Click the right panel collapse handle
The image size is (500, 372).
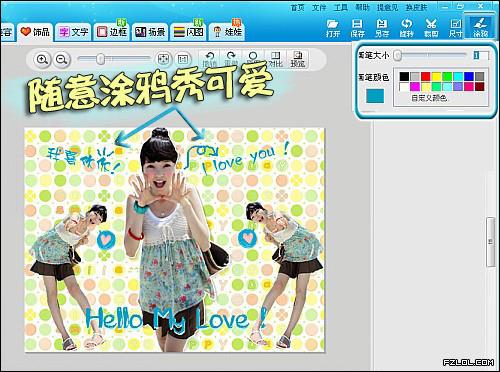(x=491, y=241)
